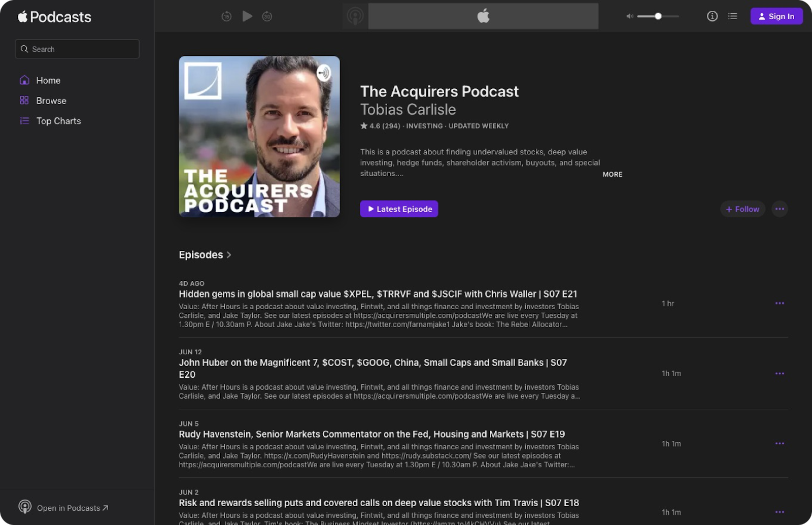
Task: Open more options next to Follow
Action: point(780,209)
